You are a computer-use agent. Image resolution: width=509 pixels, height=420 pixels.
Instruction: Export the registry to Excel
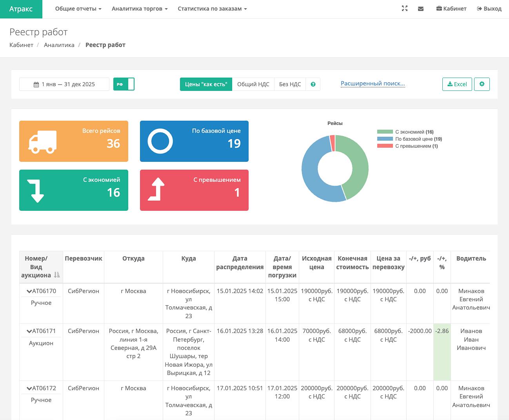pos(457,84)
